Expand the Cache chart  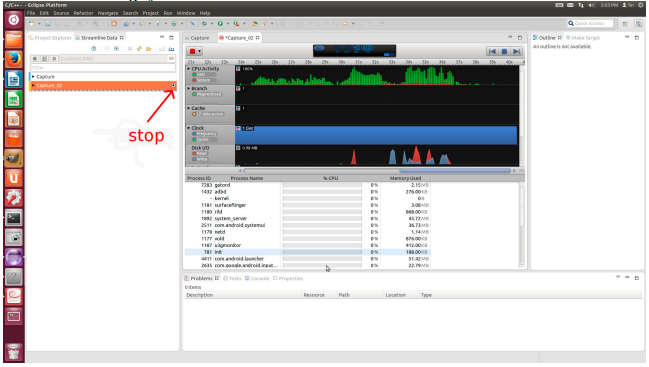[x=189, y=108]
